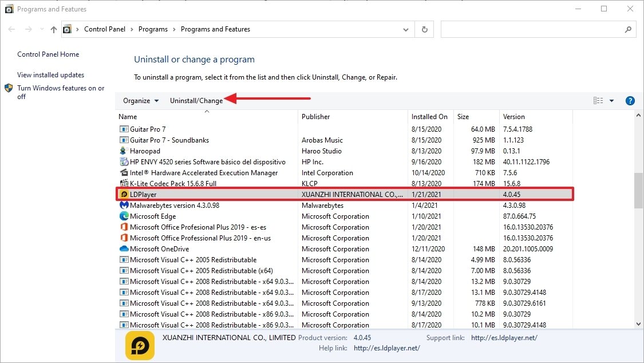Viewport: 644px width, 363px height.
Task: Select the Guitar Pro 7 icon
Action: [124, 129]
